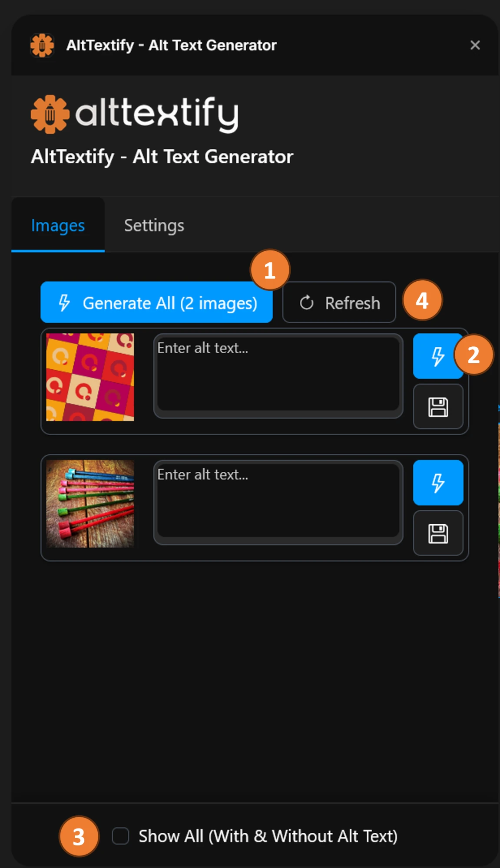Enable Show All (With & Without Alt Text)
This screenshot has height=868, width=500.
click(120, 836)
